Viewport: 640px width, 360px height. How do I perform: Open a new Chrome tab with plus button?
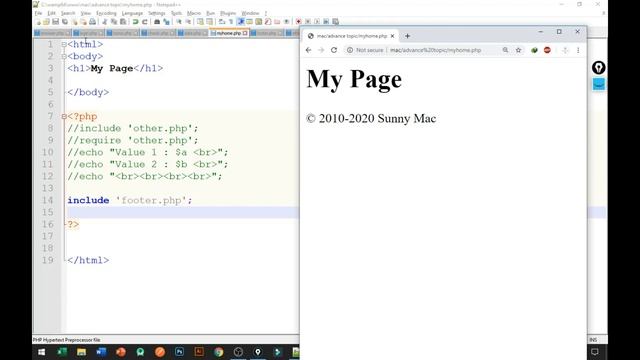[407, 36]
